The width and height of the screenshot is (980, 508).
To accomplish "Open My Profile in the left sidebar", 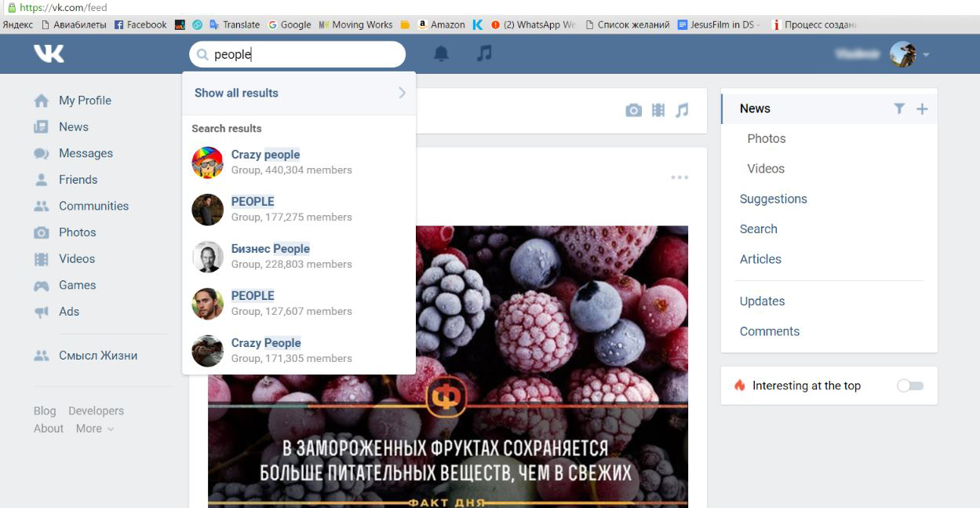I will (85, 101).
